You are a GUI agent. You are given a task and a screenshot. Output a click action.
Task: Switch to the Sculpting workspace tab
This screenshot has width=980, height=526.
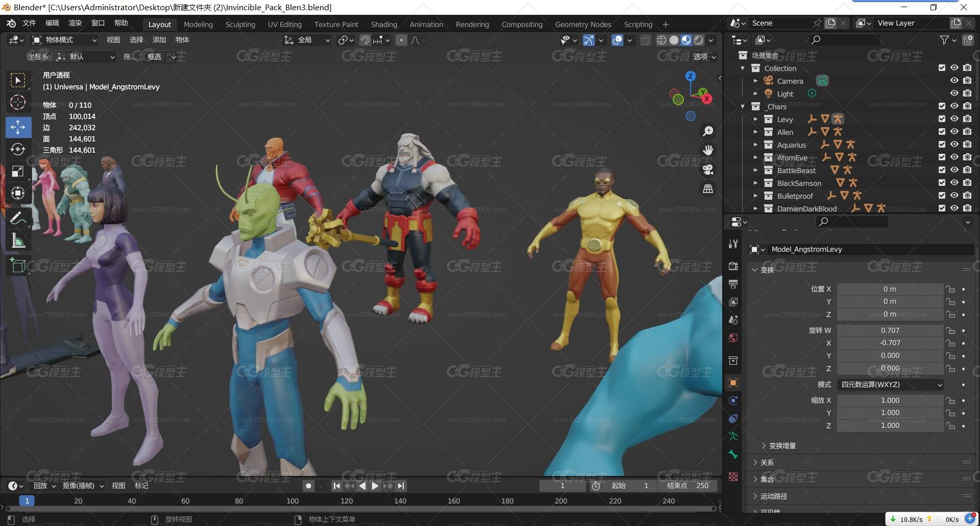tap(240, 25)
